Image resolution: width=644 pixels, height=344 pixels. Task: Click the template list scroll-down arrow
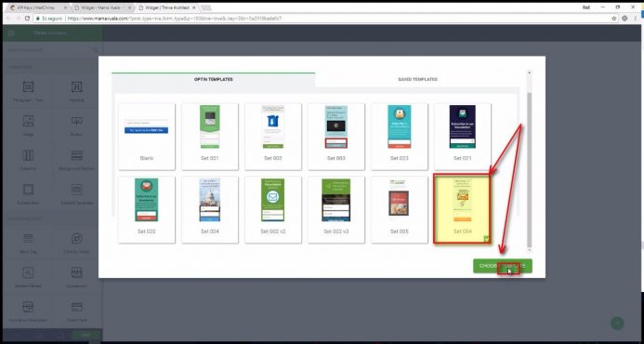pyautogui.click(x=529, y=249)
